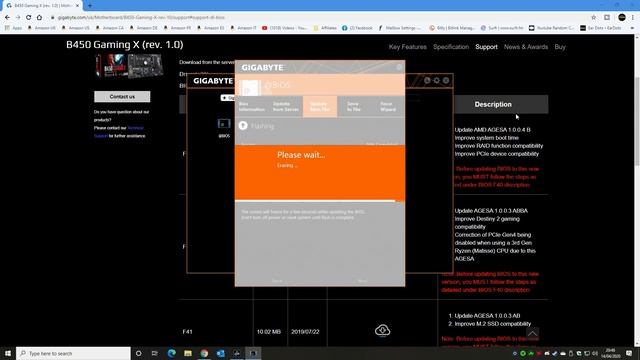640x360 pixels.
Task: Click the F41 version cell
Action: 187,332
